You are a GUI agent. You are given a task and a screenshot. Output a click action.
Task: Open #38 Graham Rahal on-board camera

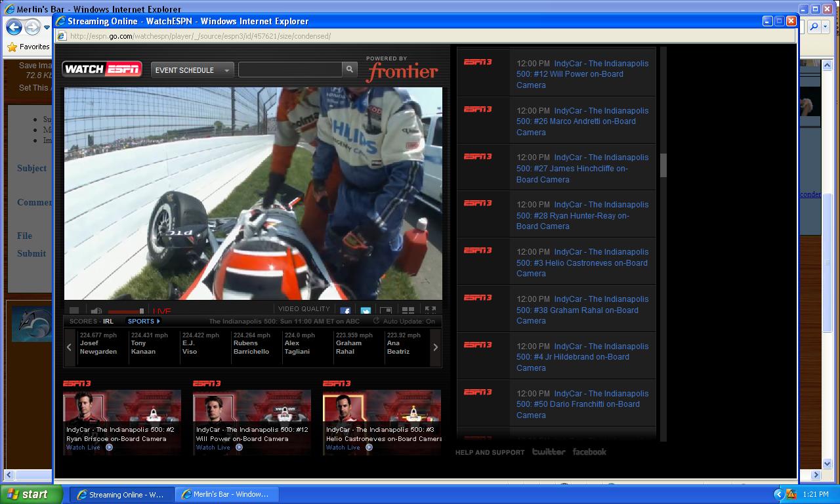click(x=582, y=310)
